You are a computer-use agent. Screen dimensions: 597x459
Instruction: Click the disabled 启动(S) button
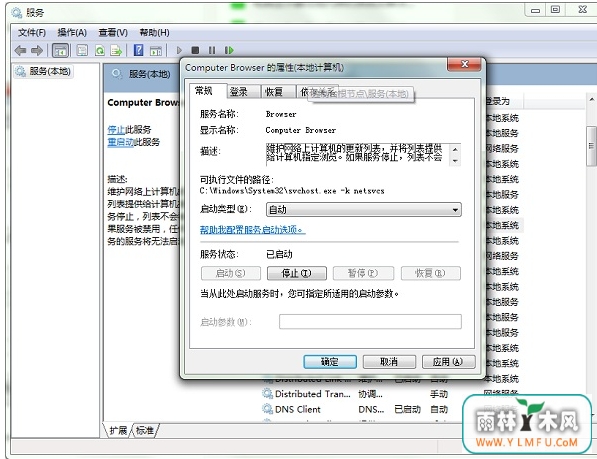point(231,273)
